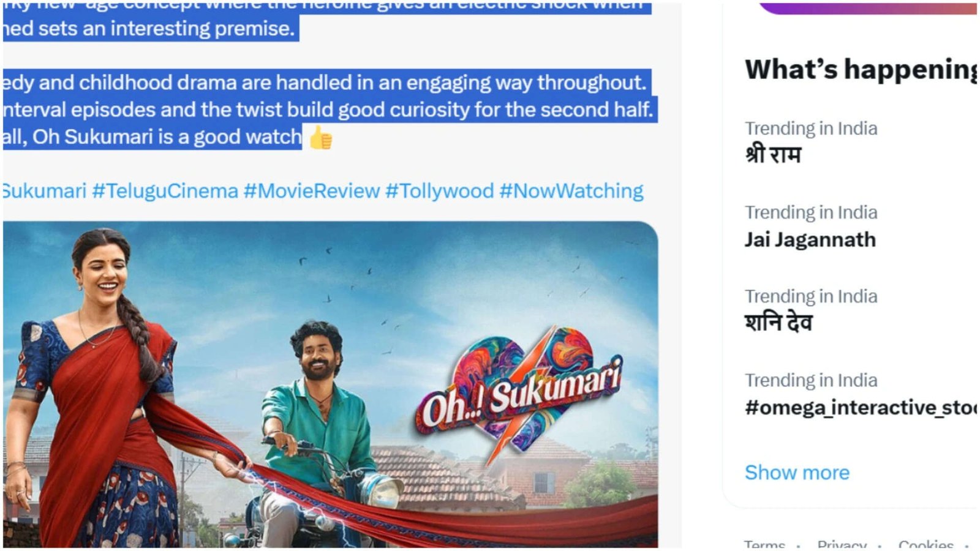Click the purple gradient banner button at top
The width and height of the screenshot is (980, 551).
pos(867,7)
